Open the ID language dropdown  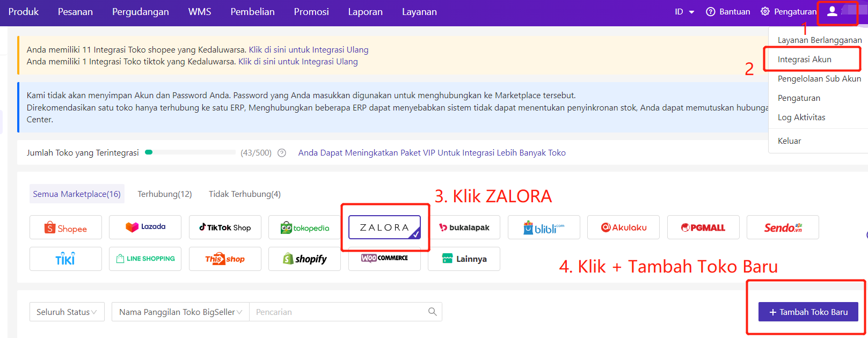[x=684, y=12]
